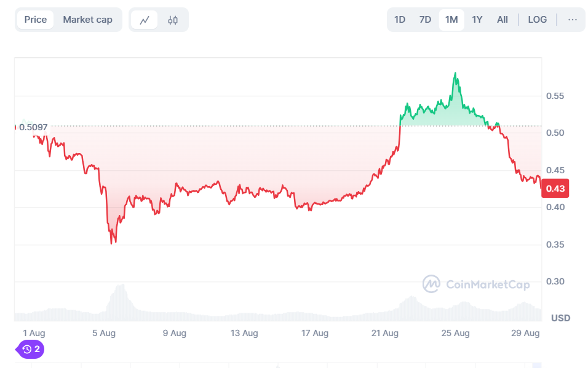Click the 17 Aug date marker
The width and height of the screenshot is (588, 368).
click(315, 333)
